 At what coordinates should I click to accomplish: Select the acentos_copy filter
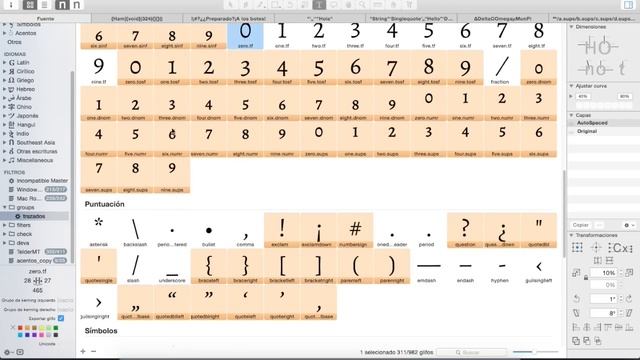[x=38, y=260]
